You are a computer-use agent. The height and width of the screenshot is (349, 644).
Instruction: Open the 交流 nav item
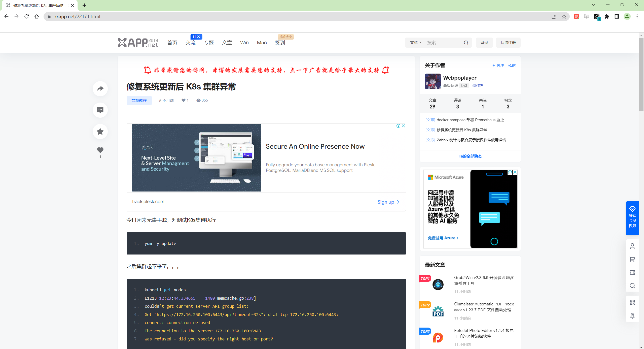coord(190,43)
